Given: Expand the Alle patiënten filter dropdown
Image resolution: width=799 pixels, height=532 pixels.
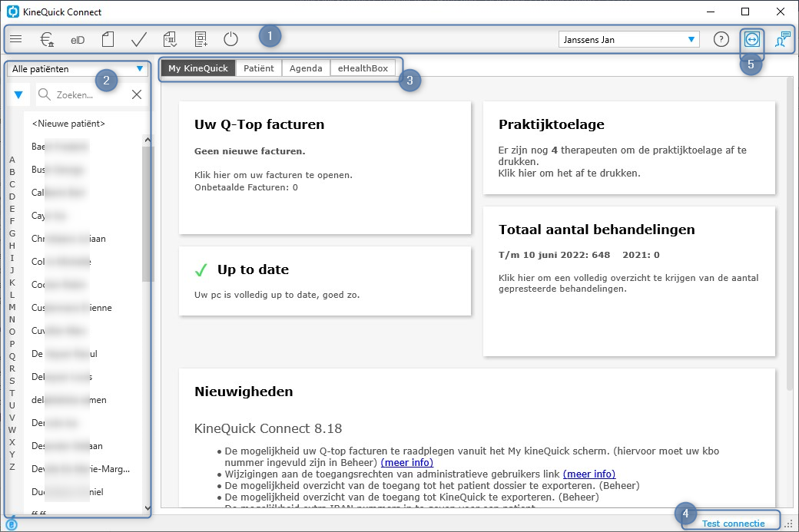Looking at the screenshot, I should pyautogui.click(x=78, y=69).
